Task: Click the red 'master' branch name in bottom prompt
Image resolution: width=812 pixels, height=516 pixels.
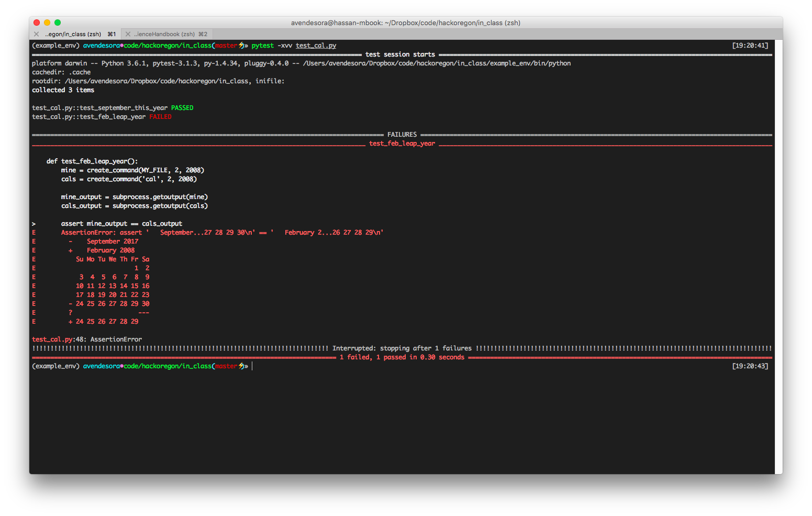Action: (226, 366)
